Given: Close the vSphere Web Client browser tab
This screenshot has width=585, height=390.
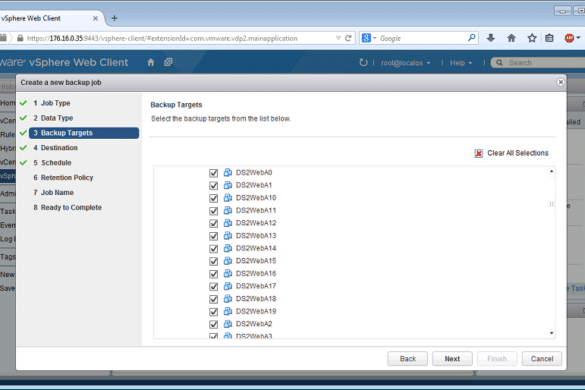Looking at the screenshot, I should coord(95,18).
